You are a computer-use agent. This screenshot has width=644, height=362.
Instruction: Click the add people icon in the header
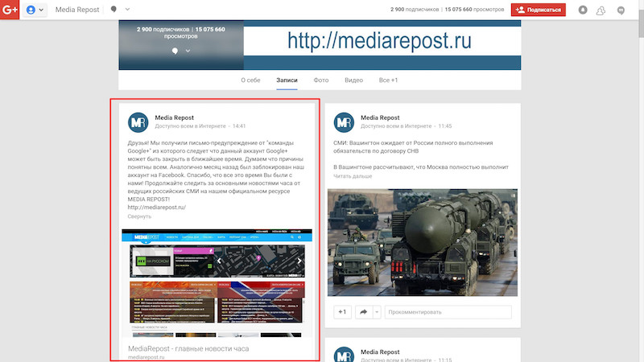601,10
